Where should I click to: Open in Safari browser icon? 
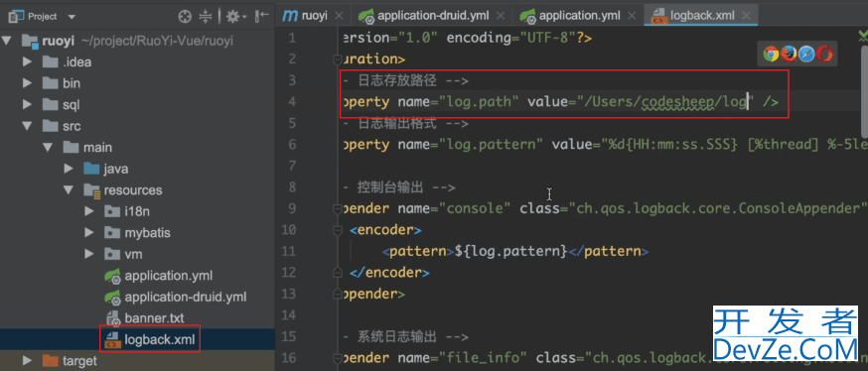[806, 54]
